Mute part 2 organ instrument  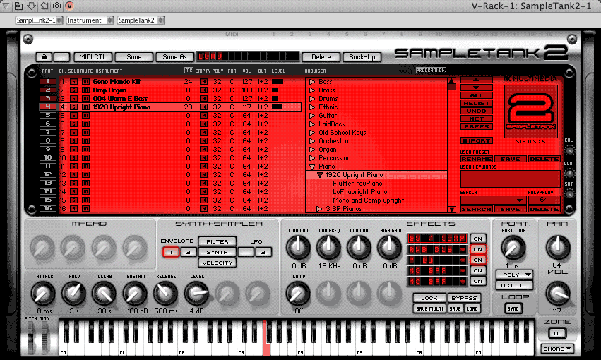pyautogui.click(x=86, y=90)
